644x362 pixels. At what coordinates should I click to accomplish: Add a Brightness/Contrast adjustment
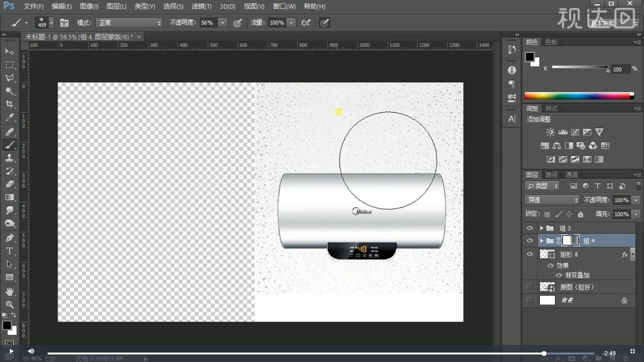[x=550, y=132]
